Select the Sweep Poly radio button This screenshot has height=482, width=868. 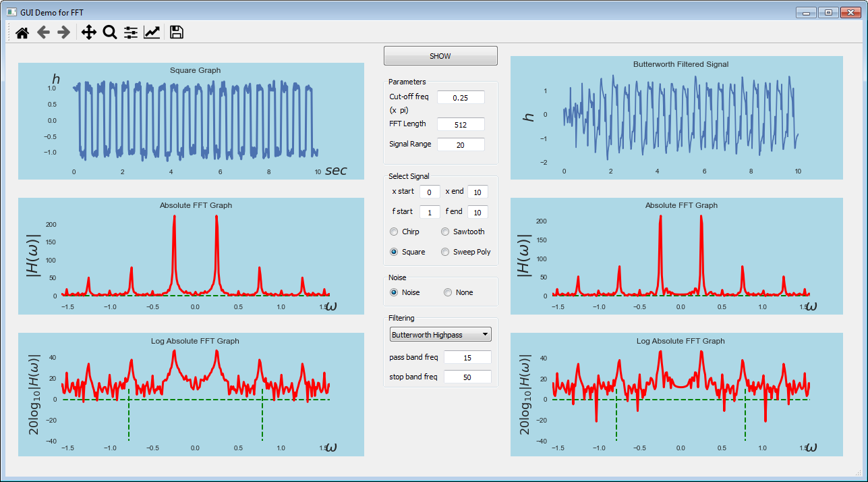point(466,252)
